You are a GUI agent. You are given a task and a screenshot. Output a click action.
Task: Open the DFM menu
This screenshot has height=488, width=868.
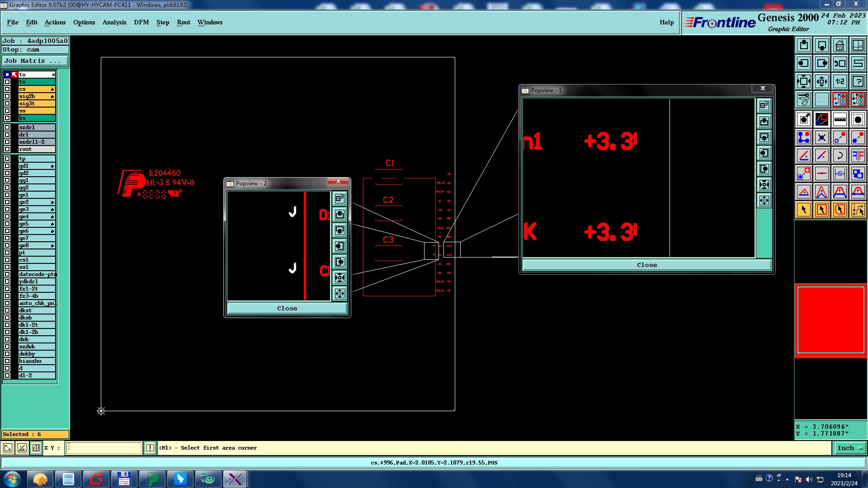point(141,22)
